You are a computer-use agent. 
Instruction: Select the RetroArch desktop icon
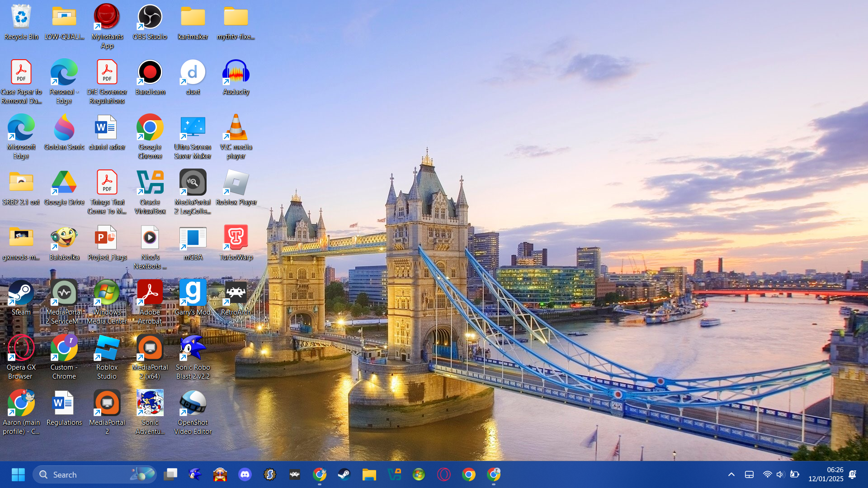(x=236, y=293)
